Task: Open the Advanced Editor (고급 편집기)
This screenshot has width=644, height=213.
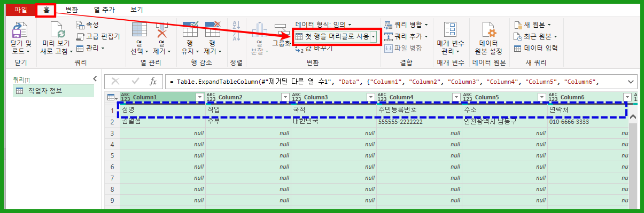Action: point(98,36)
